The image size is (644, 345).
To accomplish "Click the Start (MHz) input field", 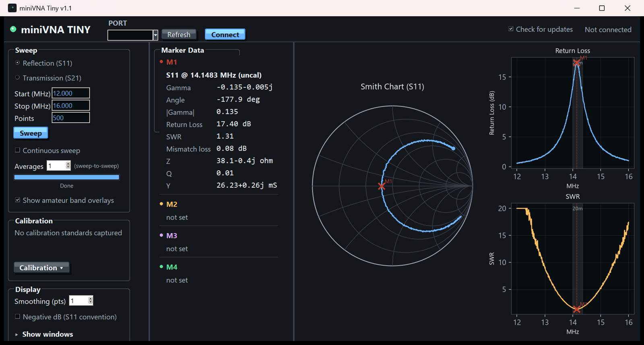I will click(x=71, y=93).
